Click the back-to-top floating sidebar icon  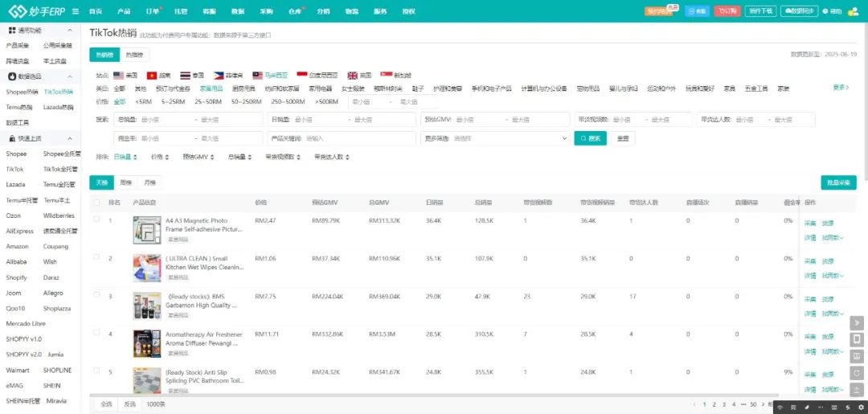tap(857, 389)
